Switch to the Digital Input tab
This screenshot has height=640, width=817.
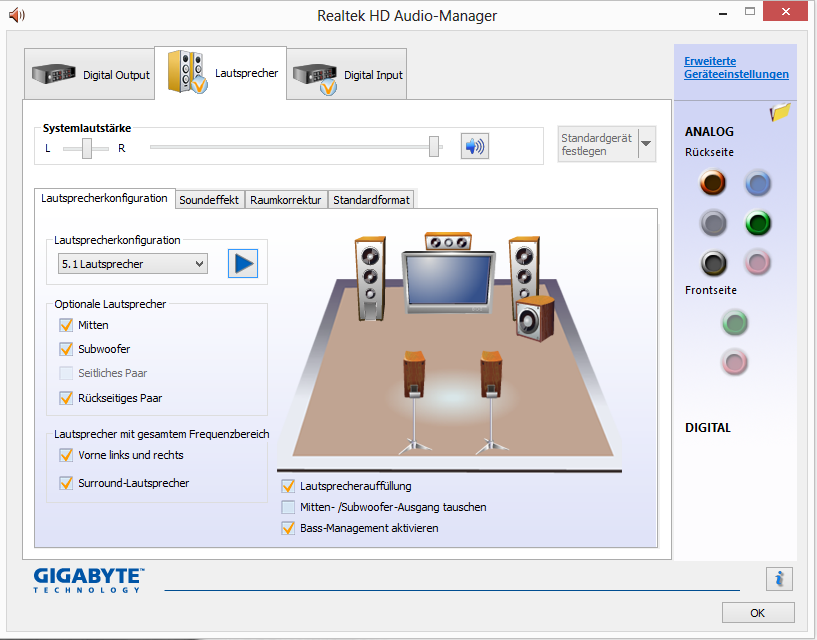[346, 75]
